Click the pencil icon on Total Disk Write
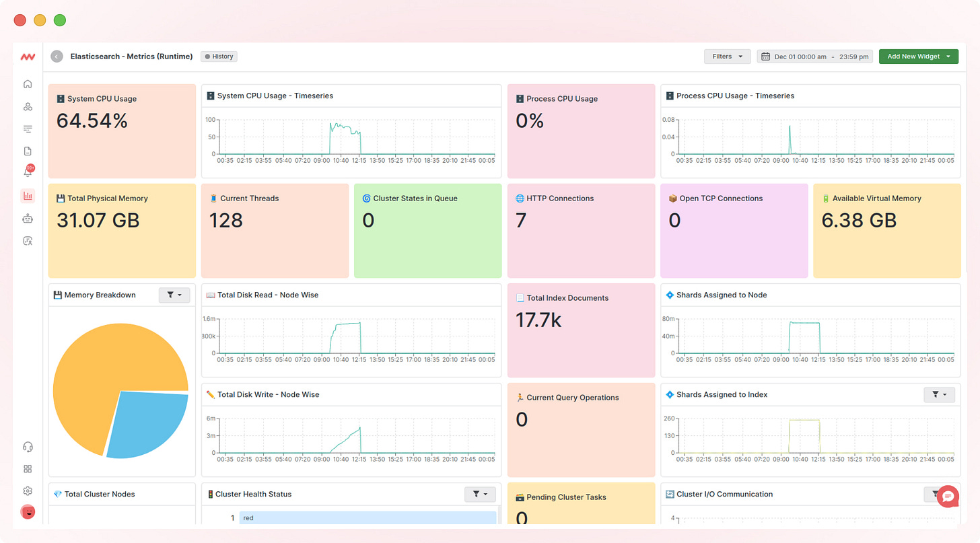Screen dimensions: 980x543 [x=211, y=394]
